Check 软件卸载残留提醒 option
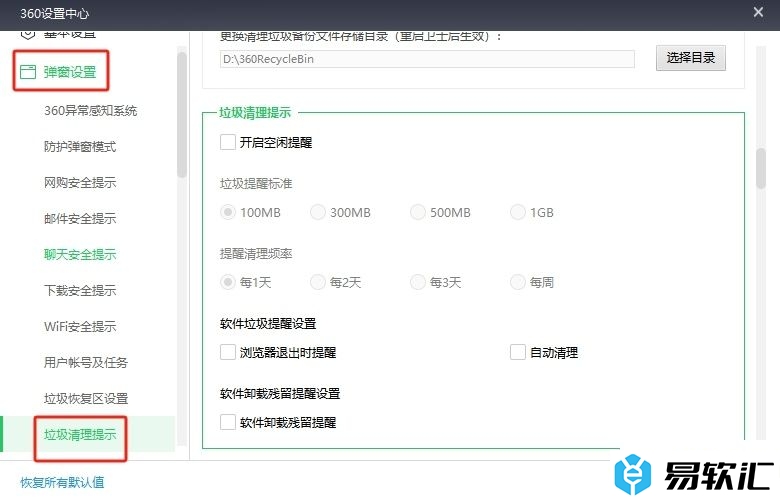 tap(228, 422)
